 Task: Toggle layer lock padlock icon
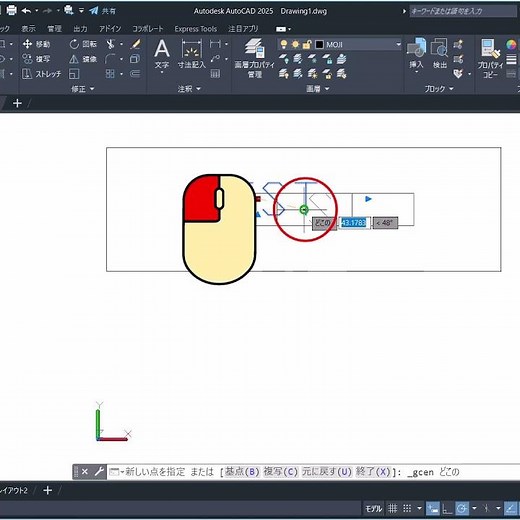click(x=306, y=44)
